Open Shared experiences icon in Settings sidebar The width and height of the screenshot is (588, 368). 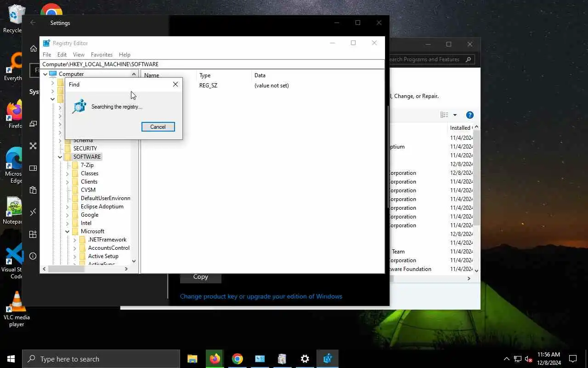[33, 146]
